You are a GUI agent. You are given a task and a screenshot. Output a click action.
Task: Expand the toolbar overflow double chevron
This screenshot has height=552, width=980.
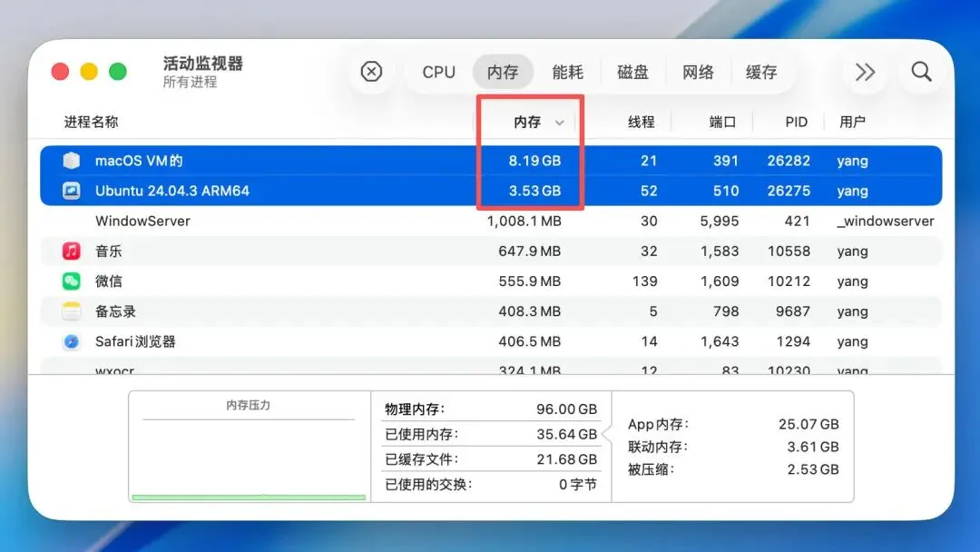coord(865,72)
